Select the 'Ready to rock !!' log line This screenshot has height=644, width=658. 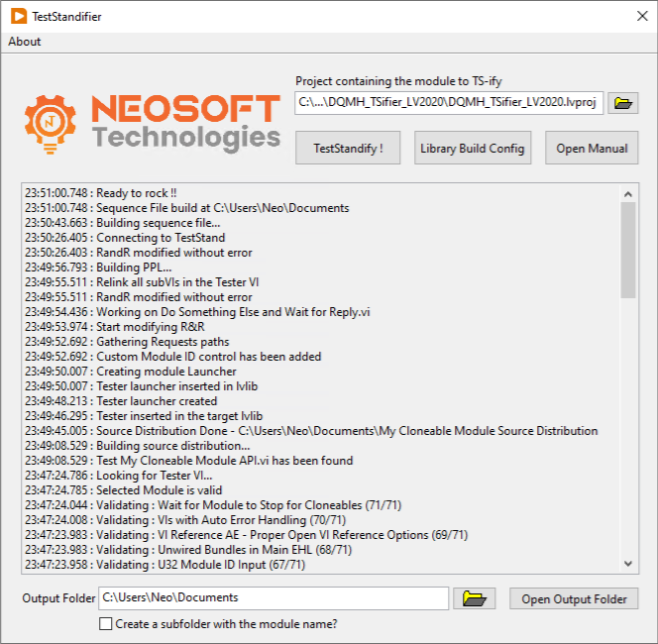point(101,193)
